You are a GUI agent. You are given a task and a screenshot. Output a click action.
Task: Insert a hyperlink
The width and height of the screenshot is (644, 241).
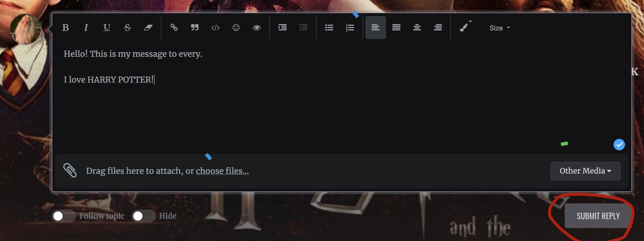pyautogui.click(x=174, y=28)
